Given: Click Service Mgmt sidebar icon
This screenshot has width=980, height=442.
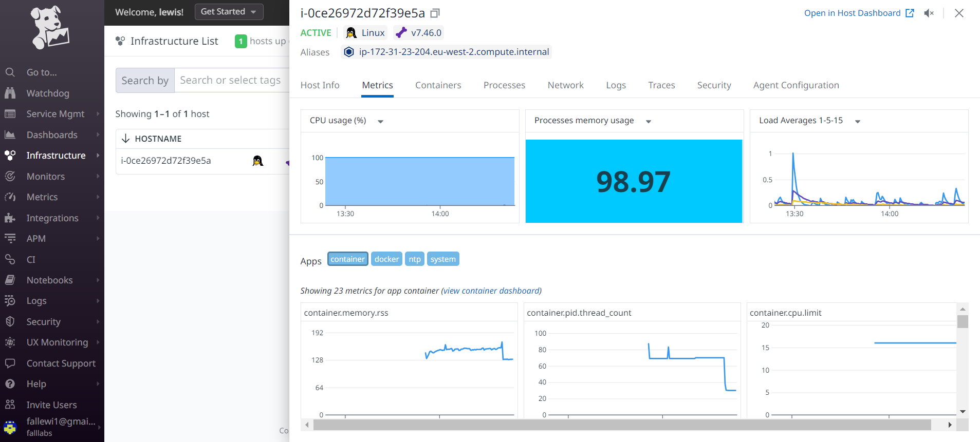Looking at the screenshot, I should pos(10,114).
